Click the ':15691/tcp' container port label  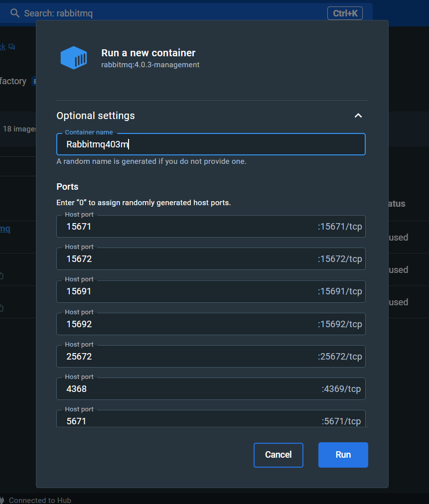(340, 291)
